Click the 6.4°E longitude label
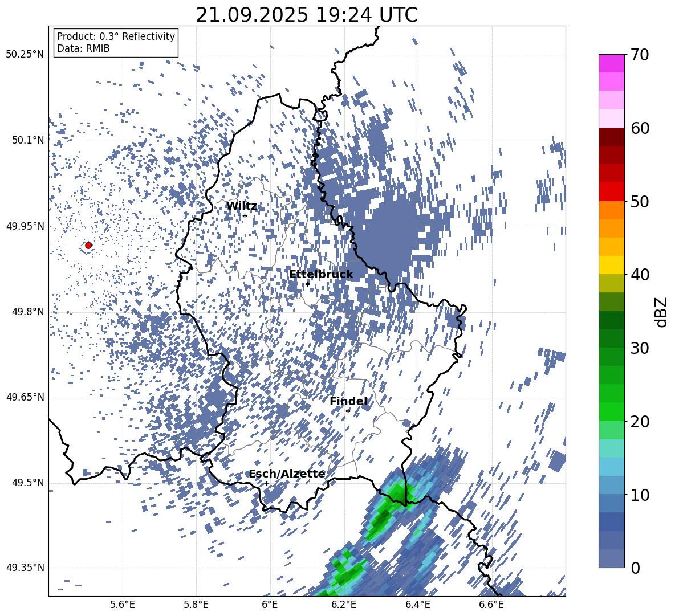This screenshot has width=675, height=616. point(417,605)
